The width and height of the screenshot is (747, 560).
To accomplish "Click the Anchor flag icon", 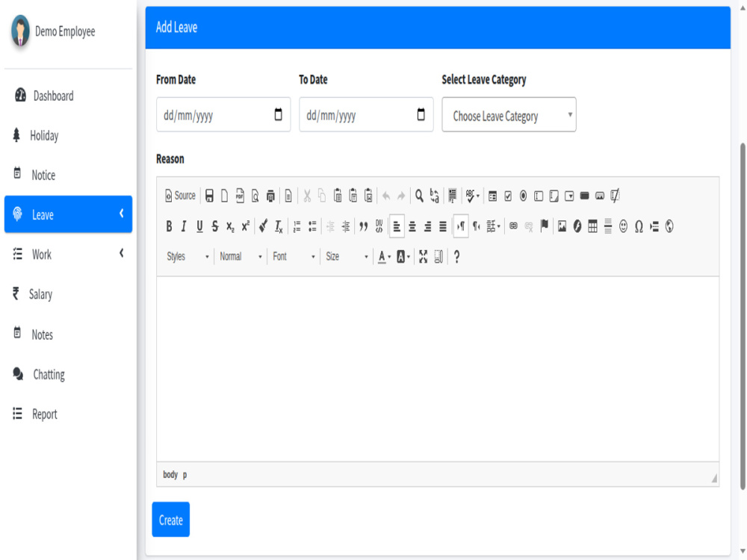I will pyautogui.click(x=544, y=227).
